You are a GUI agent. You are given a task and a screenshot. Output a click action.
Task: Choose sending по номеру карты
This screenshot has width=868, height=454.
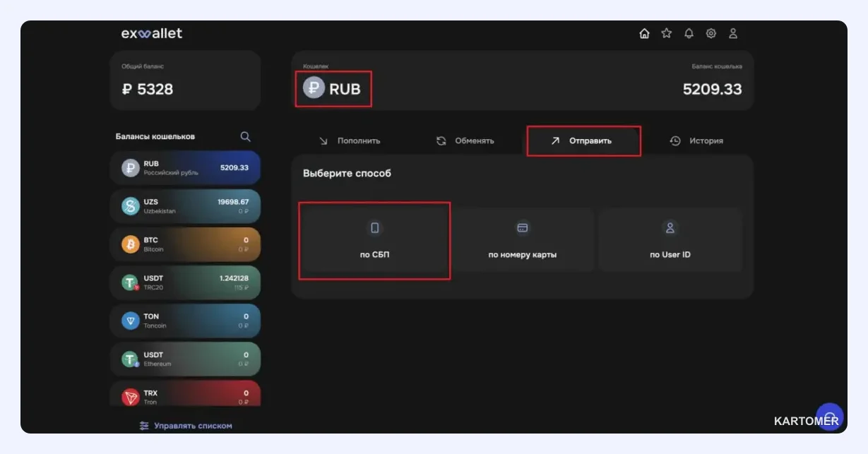[523, 240]
